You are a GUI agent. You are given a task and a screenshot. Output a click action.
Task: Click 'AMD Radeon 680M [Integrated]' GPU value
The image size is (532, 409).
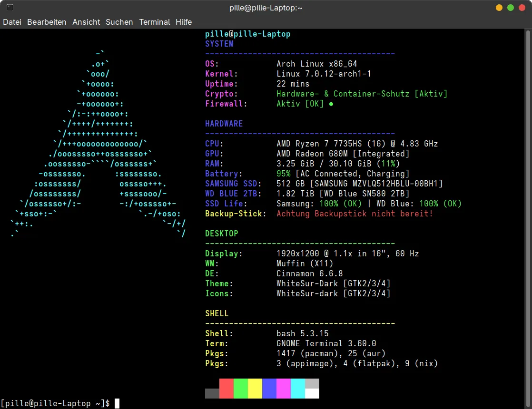click(x=343, y=154)
